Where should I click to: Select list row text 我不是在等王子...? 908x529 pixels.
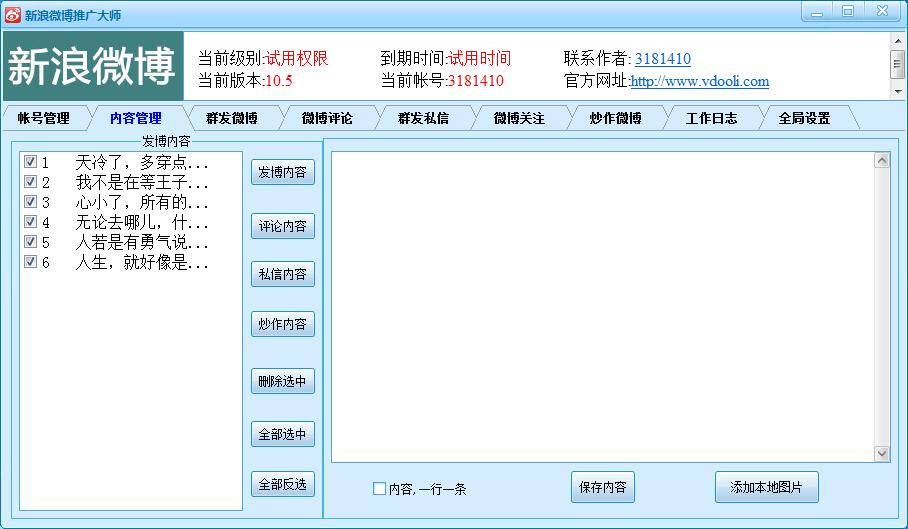click(x=142, y=182)
